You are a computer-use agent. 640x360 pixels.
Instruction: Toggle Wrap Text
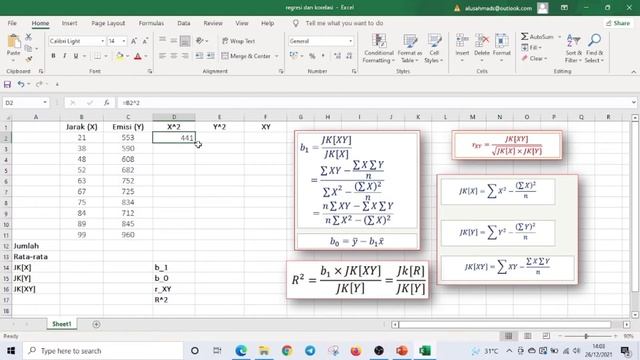tap(239, 41)
